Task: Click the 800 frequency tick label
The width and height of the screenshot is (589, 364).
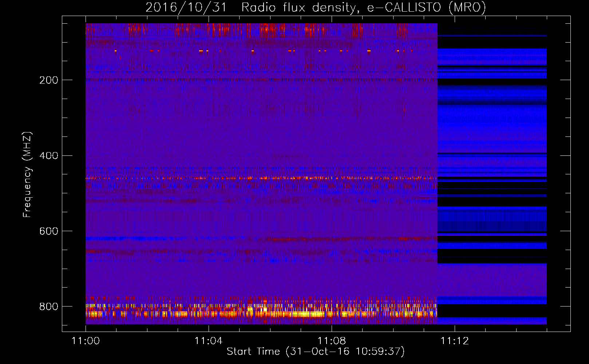Action: coord(49,306)
